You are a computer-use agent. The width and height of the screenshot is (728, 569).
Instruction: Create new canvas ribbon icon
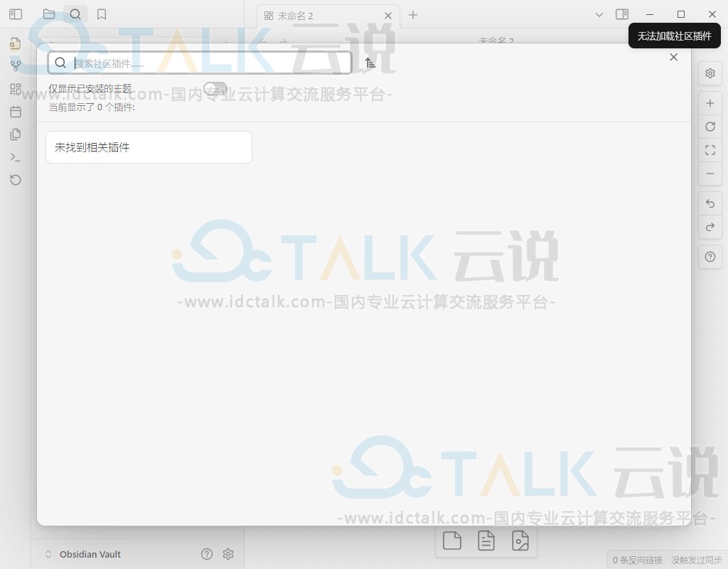click(x=16, y=89)
